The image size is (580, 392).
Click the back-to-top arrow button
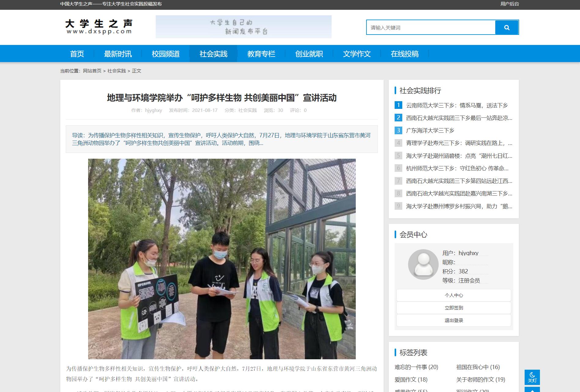point(532,390)
